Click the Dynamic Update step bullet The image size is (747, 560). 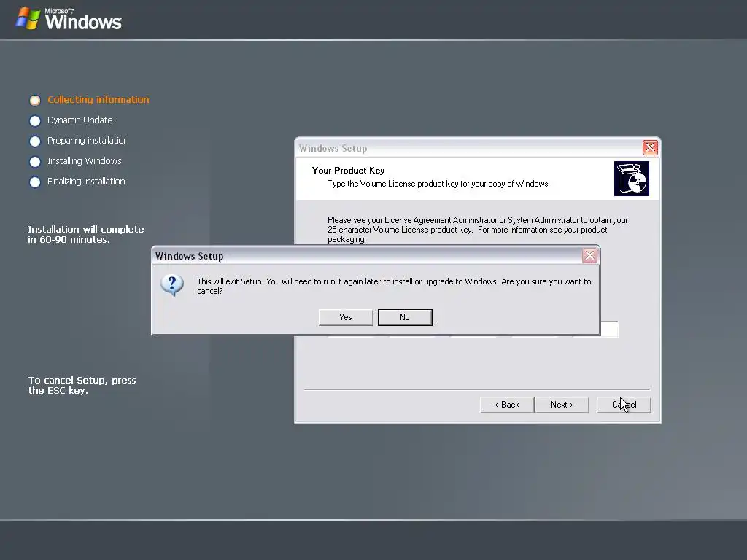pos(35,121)
